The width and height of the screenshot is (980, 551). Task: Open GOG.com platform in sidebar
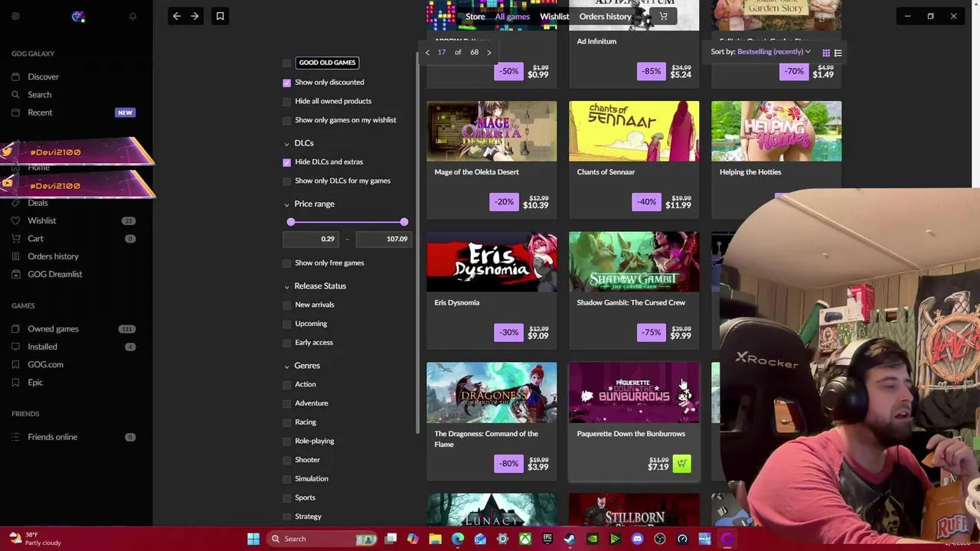coord(45,365)
